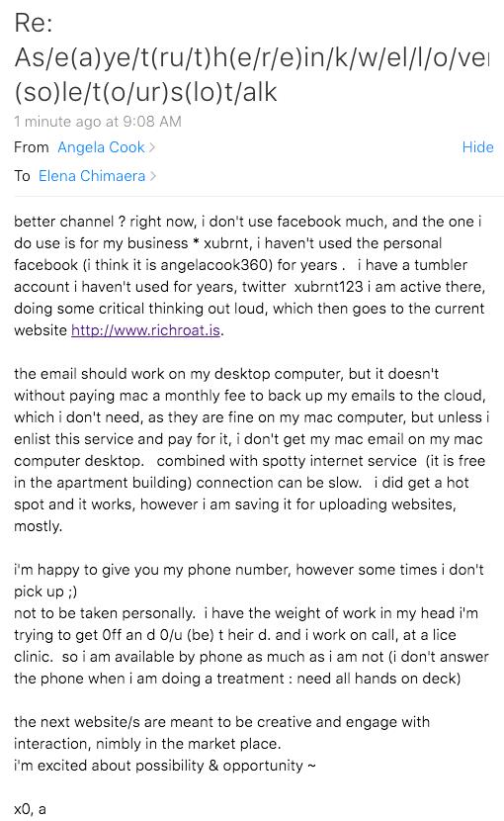The image size is (504, 821).
Task: Click paragraph starting 'the next website/s are meant'
Action: (x=222, y=733)
